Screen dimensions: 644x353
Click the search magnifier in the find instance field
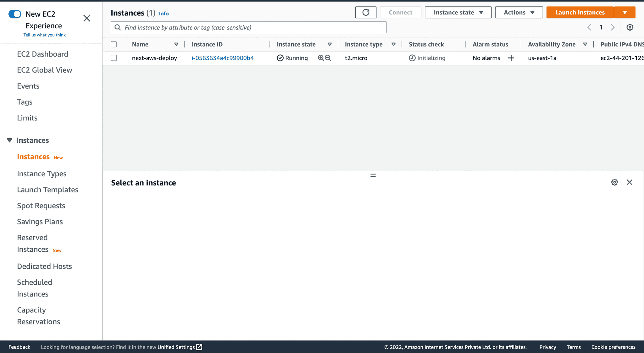pos(117,27)
